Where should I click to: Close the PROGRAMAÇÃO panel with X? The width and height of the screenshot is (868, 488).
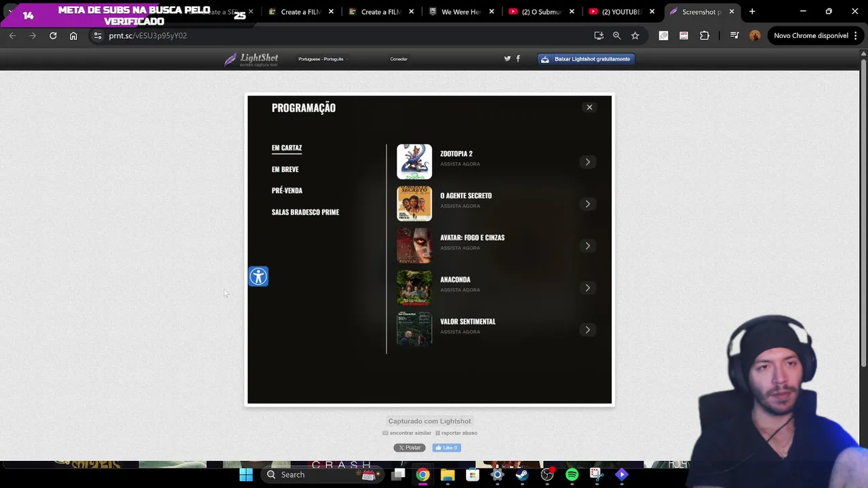(589, 107)
